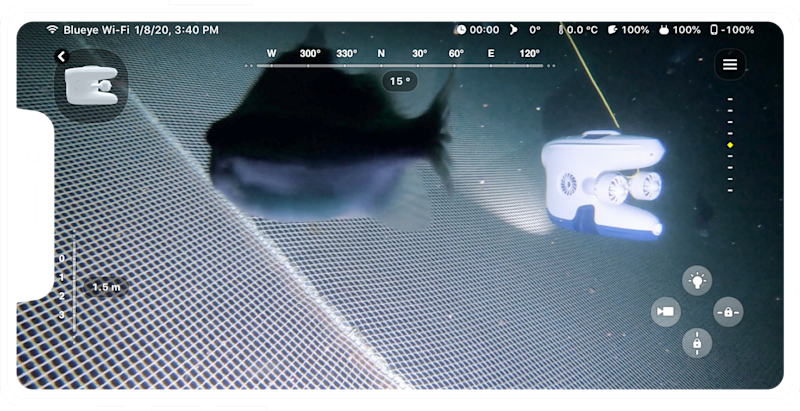Tap 30° on the compass bar
Viewport: 800px width, 411px height.
pos(419,54)
